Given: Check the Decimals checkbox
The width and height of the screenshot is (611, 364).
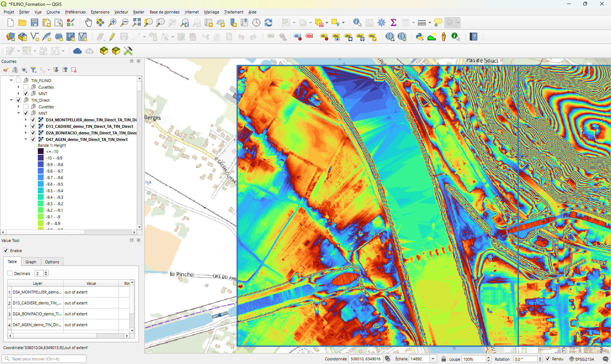Looking at the screenshot, I should point(10,274).
